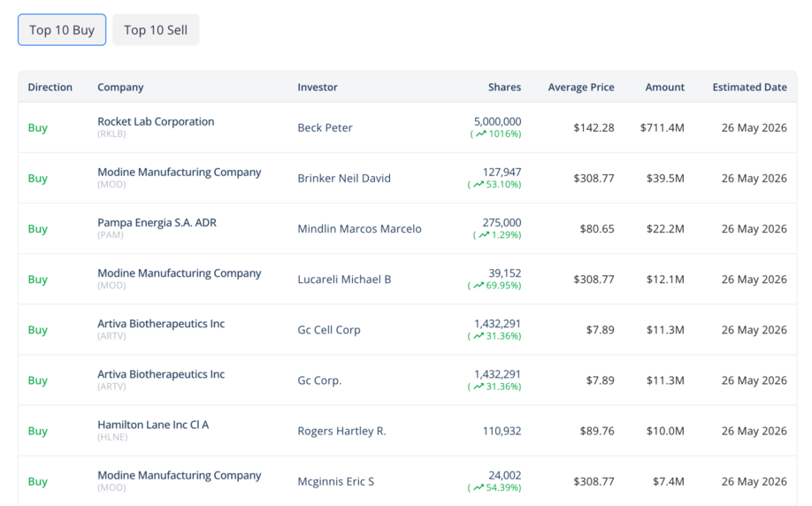Open Modine Manufacturing in Mcginnis Eric S row

coord(180,475)
